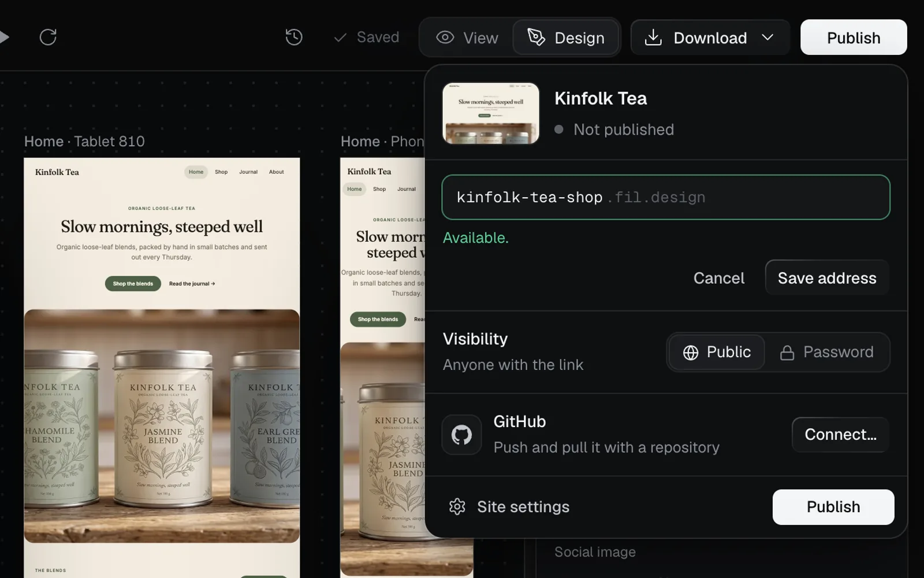Click Save address button

coord(827,278)
